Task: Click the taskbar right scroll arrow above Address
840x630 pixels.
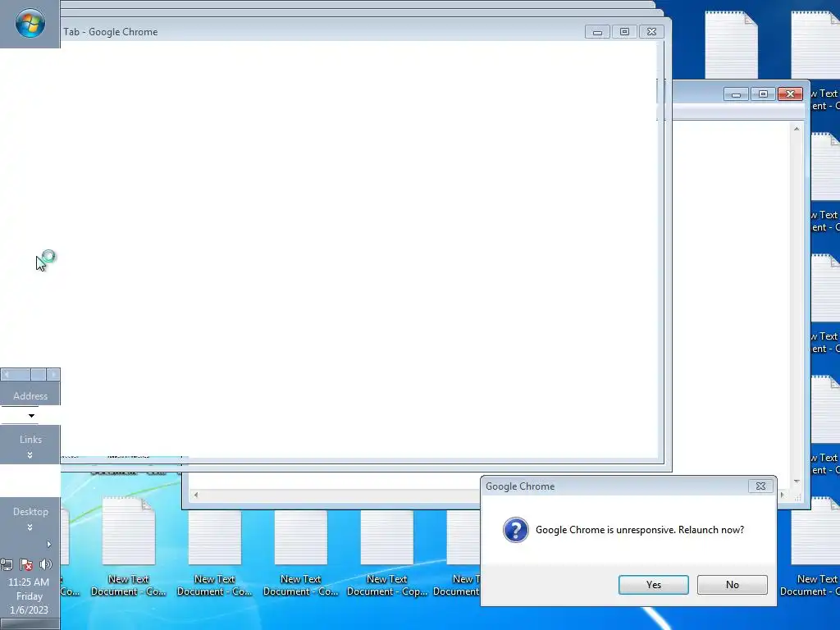Action: point(53,374)
